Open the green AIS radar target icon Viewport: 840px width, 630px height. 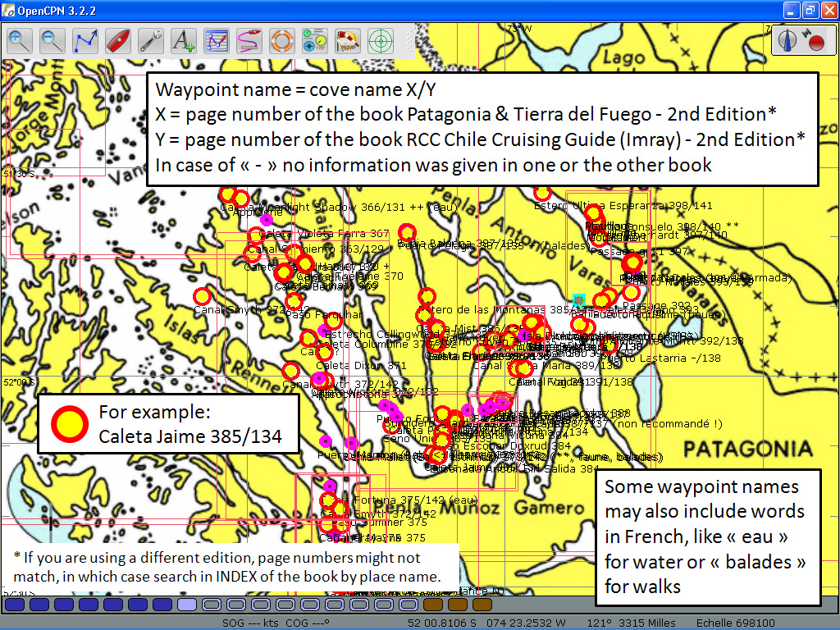pos(381,41)
